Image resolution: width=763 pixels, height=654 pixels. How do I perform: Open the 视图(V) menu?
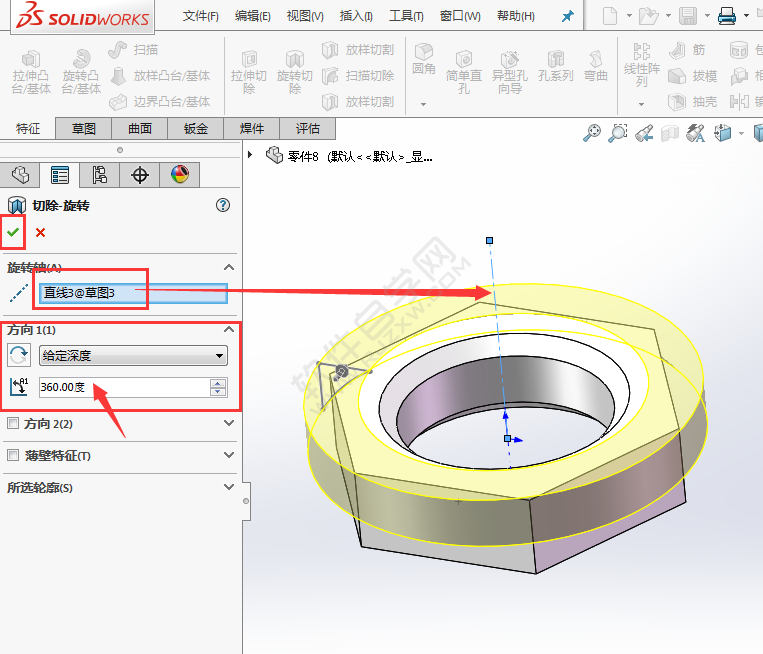(305, 16)
